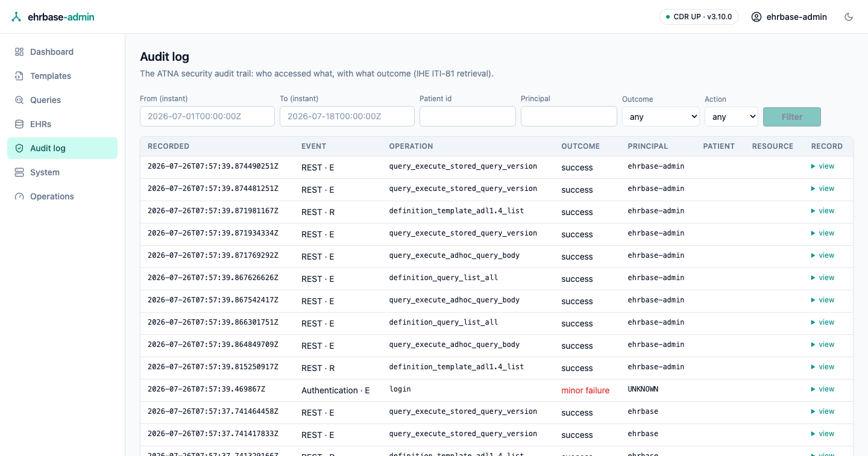Viewport: 868px width, 456px height.
Task: Click REST · R event in 39.871981167Z row
Action: coord(318,212)
